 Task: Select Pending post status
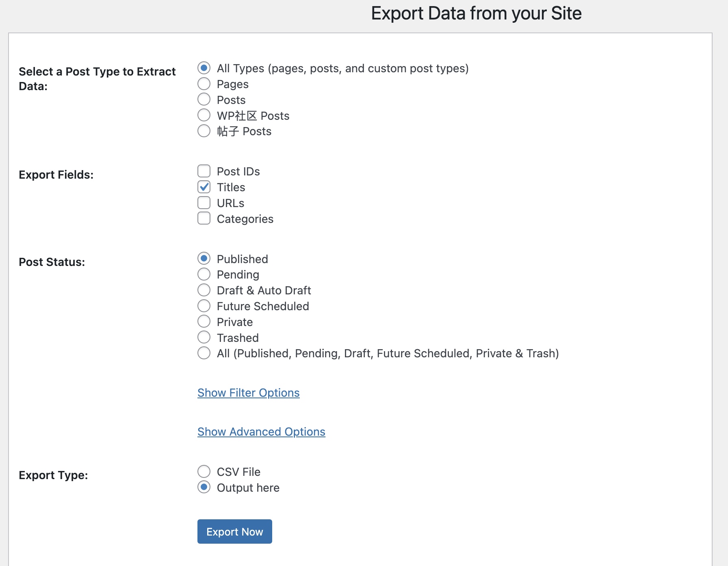(x=204, y=274)
